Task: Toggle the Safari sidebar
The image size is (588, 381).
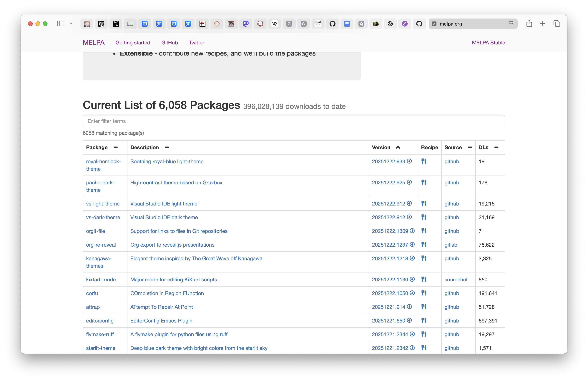Action: tap(61, 24)
